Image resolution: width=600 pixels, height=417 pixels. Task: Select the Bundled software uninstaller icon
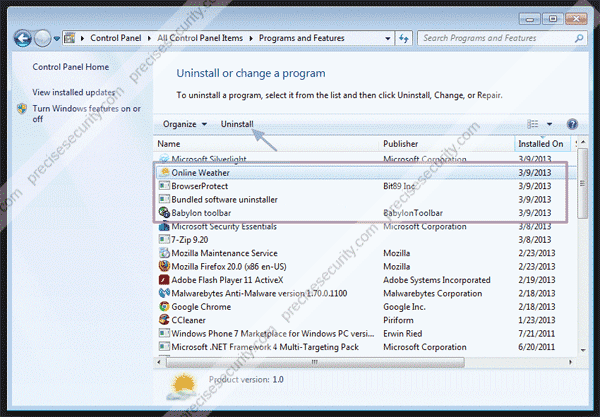point(165,199)
